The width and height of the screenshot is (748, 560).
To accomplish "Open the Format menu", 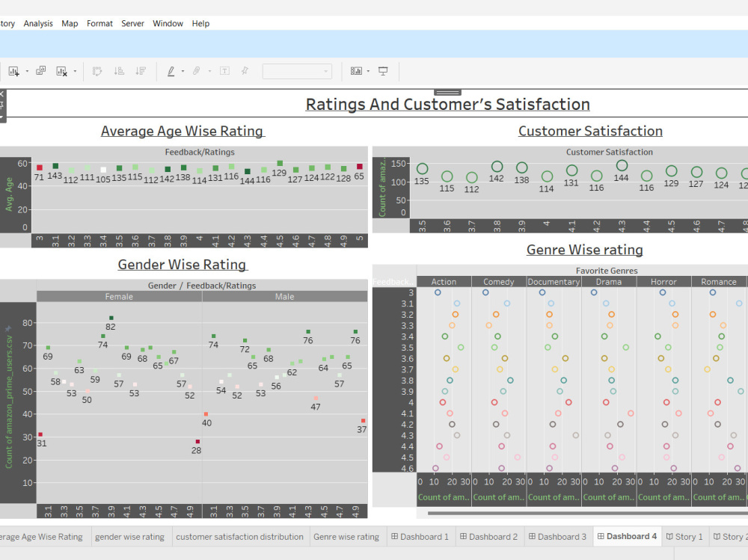I will pyautogui.click(x=99, y=23).
